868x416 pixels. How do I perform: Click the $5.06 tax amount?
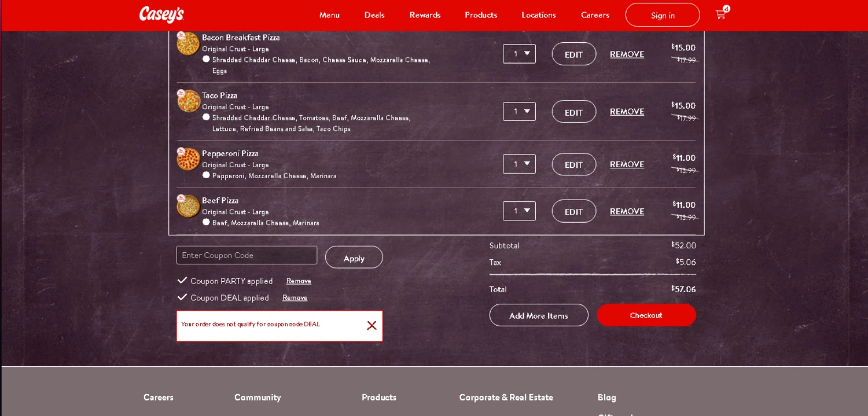coord(686,262)
